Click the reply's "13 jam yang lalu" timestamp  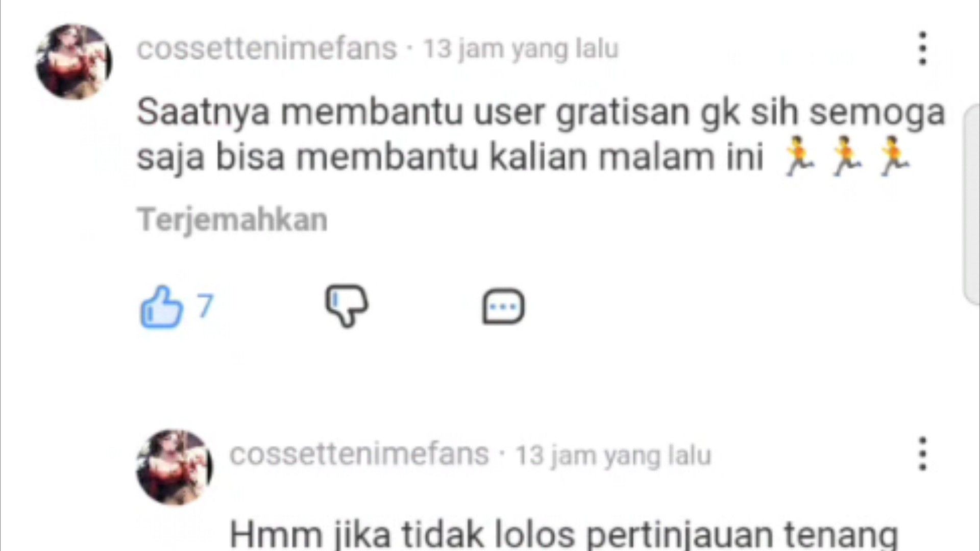point(613,455)
